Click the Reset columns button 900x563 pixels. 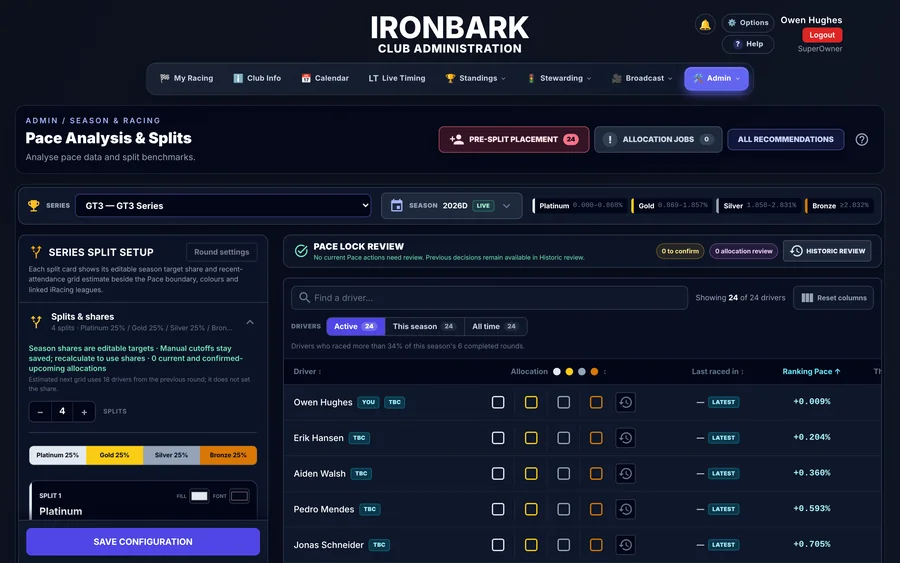833,298
